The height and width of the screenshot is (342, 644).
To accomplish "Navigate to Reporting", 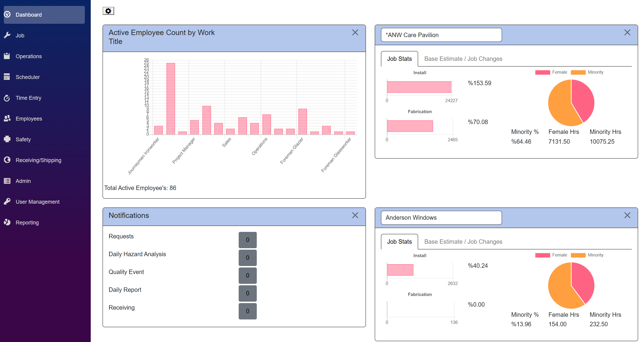I will [x=27, y=222].
